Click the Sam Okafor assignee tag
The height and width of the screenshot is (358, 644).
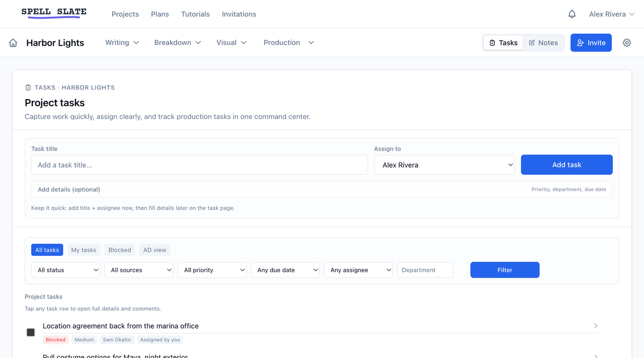(x=117, y=340)
